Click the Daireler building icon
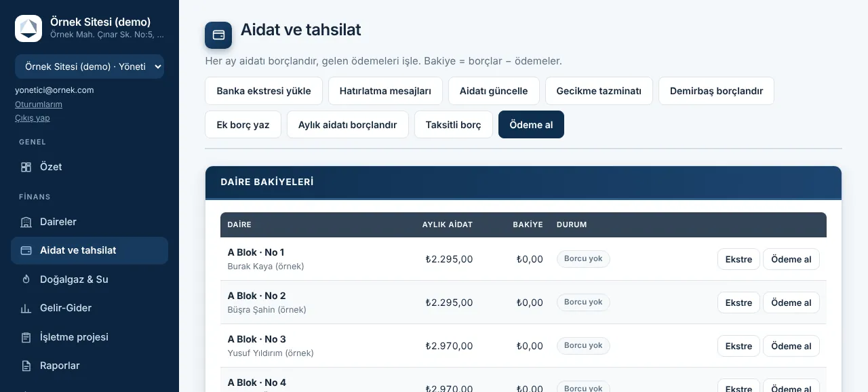The height and width of the screenshot is (392, 868). pos(26,222)
